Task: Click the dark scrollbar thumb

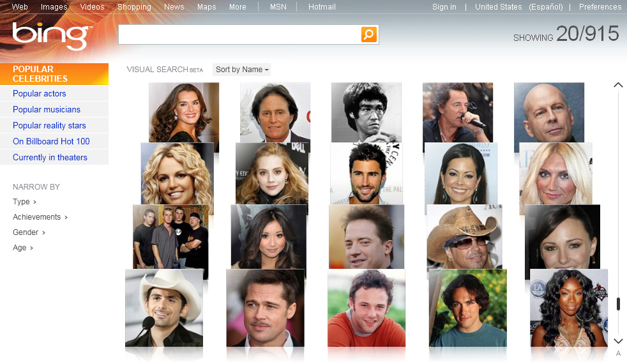Action: [618, 304]
